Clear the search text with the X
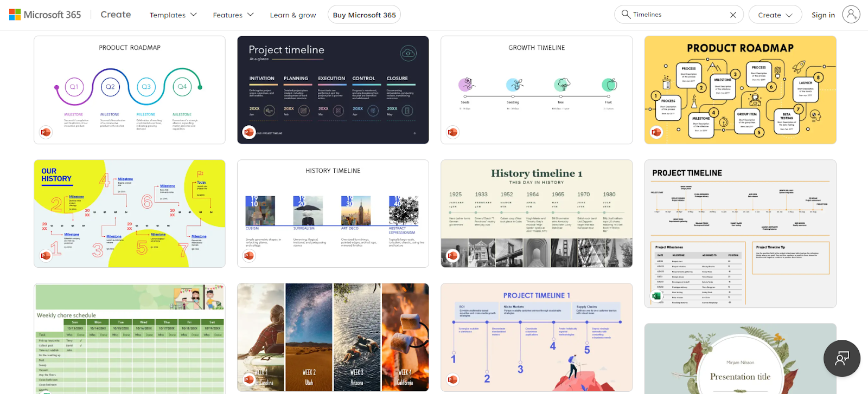The image size is (868, 394). click(733, 15)
